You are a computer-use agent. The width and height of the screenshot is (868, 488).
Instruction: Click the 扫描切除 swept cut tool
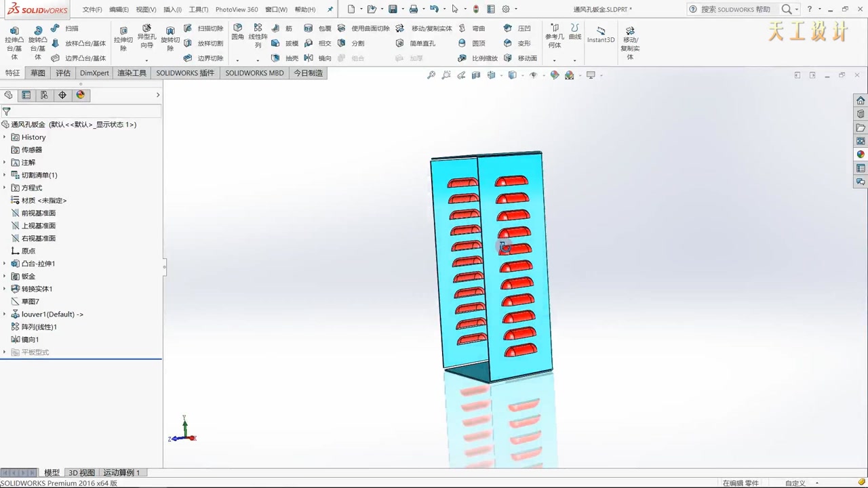203,28
